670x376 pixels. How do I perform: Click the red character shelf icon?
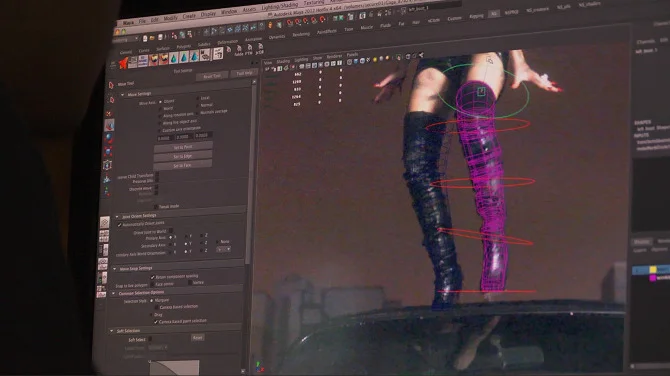coord(123,63)
